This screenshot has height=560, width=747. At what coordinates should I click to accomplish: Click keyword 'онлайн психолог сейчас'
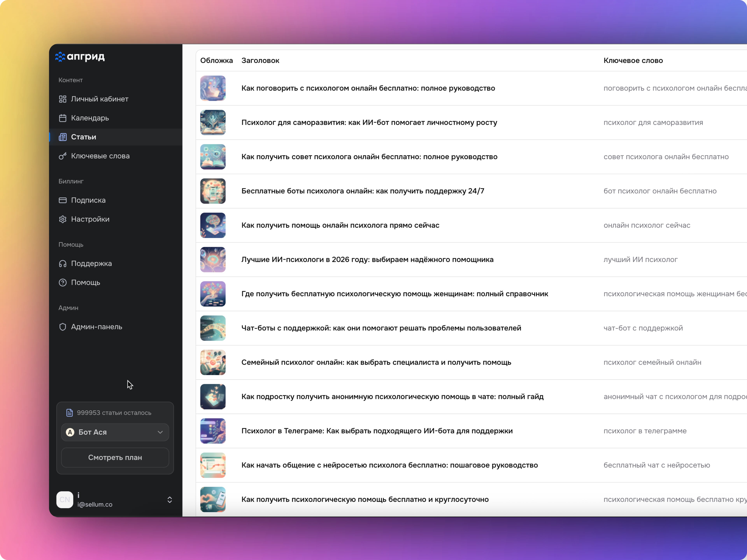647,225
